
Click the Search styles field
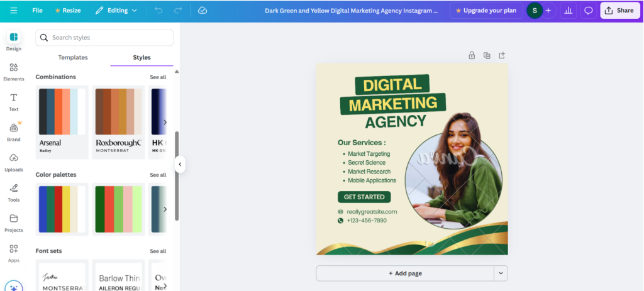[104, 37]
